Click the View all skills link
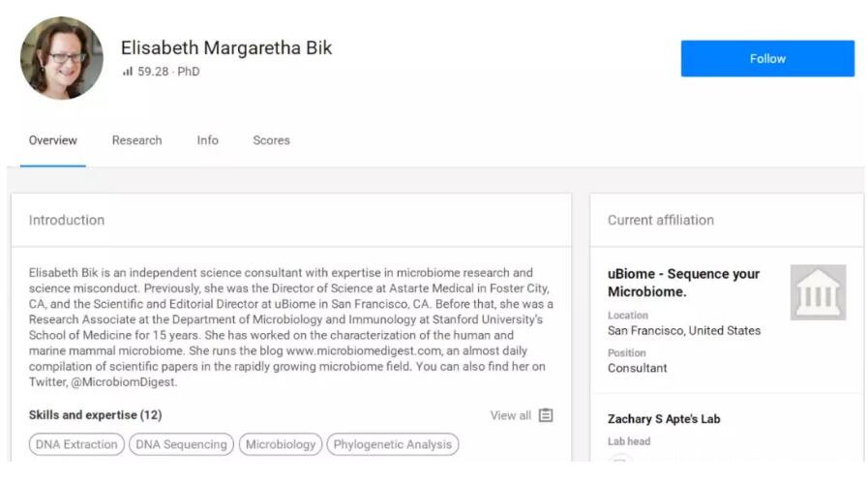The image size is (868, 484). tap(510, 415)
